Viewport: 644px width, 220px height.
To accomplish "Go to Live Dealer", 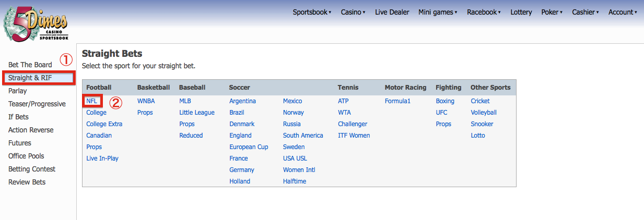I will (392, 12).
